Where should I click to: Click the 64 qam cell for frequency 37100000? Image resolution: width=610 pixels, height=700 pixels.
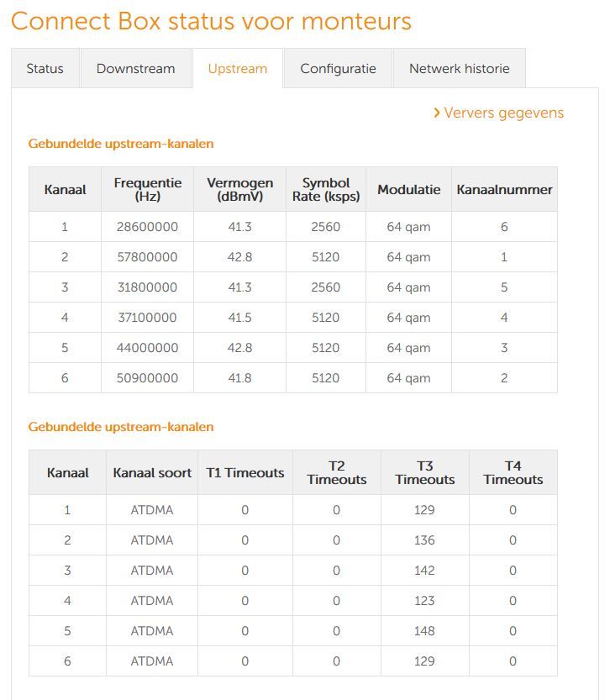[x=408, y=318]
